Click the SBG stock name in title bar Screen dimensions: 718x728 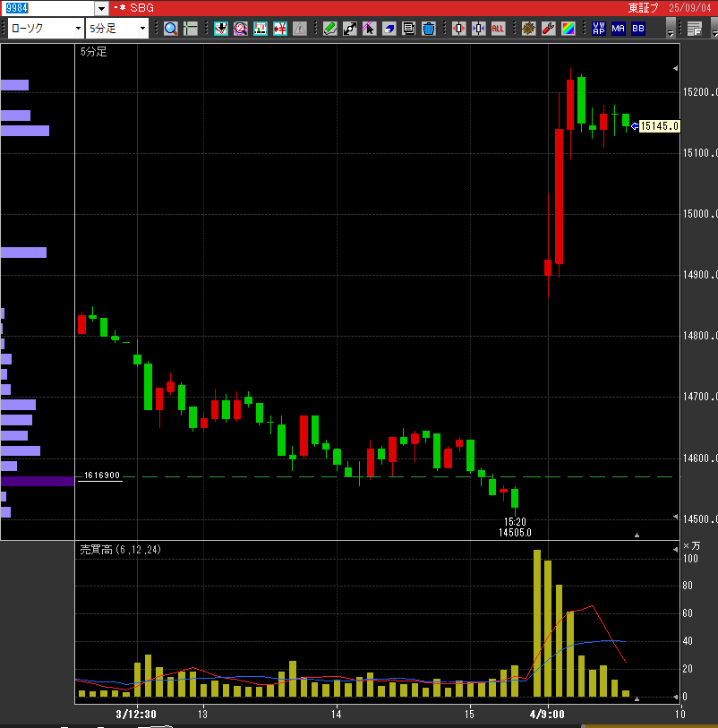[141, 8]
